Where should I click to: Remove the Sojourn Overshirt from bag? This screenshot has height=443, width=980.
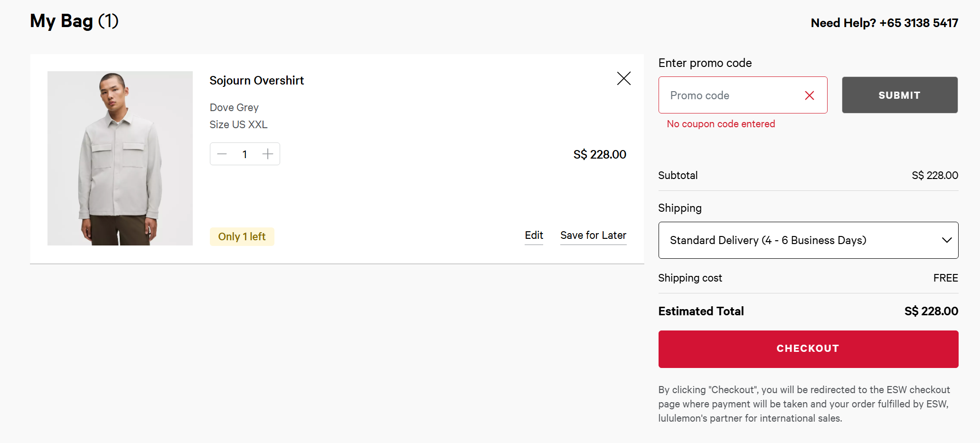pos(623,78)
